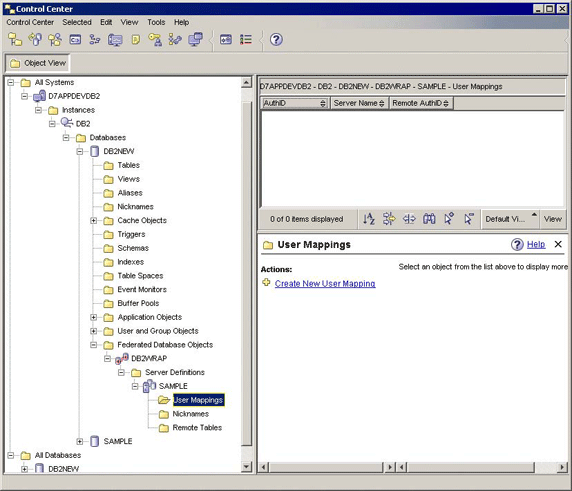Click the Sort A-Z icon
The height and width of the screenshot is (491, 572).
(369, 219)
